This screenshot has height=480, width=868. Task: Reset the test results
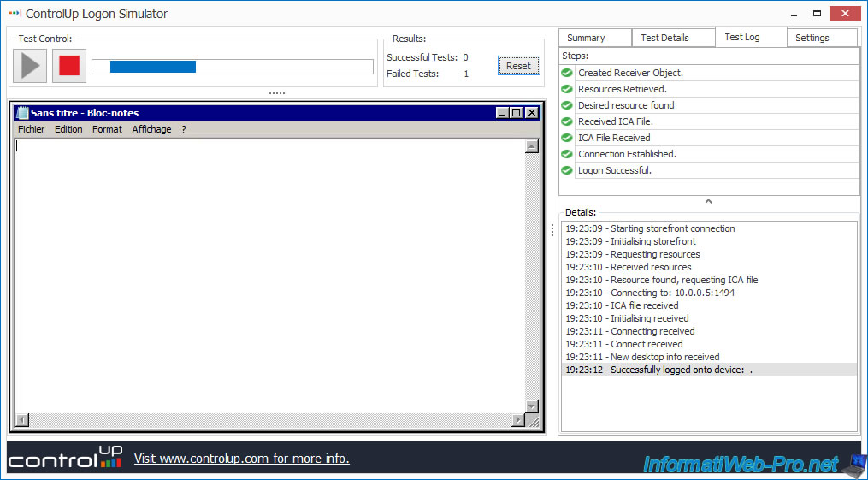click(519, 66)
